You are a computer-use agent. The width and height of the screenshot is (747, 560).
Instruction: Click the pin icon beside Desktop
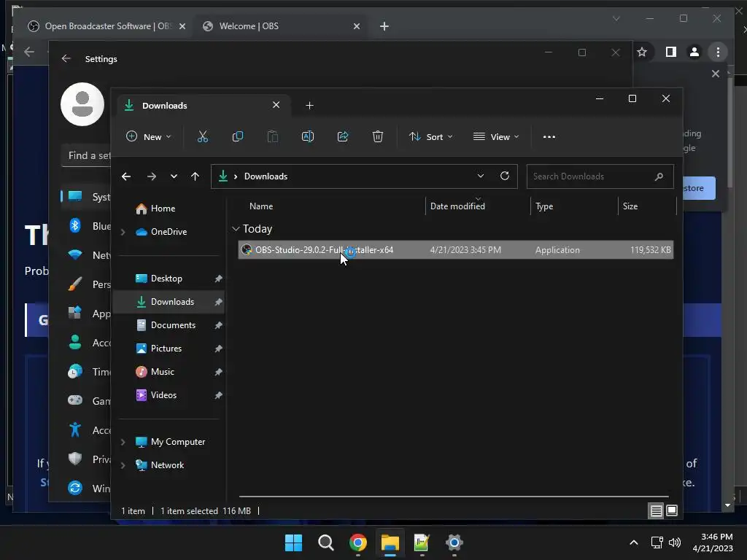pyautogui.click(x=218, y=279)
